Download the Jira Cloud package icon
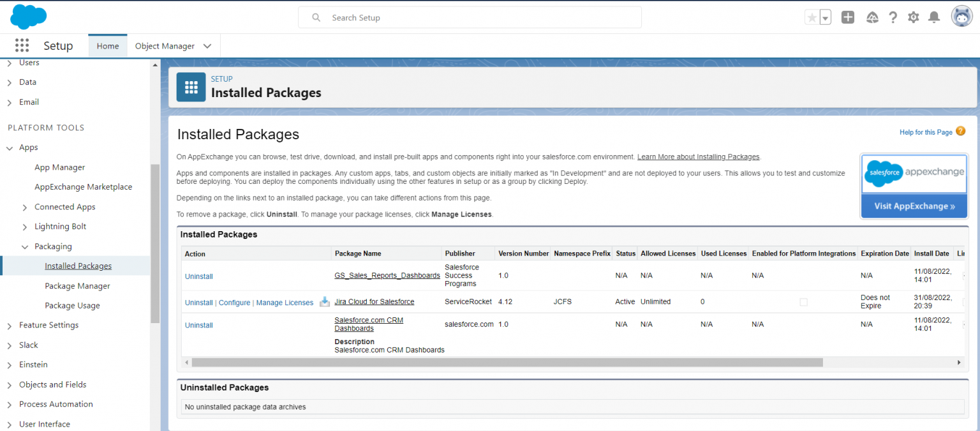 coord(325,302)
